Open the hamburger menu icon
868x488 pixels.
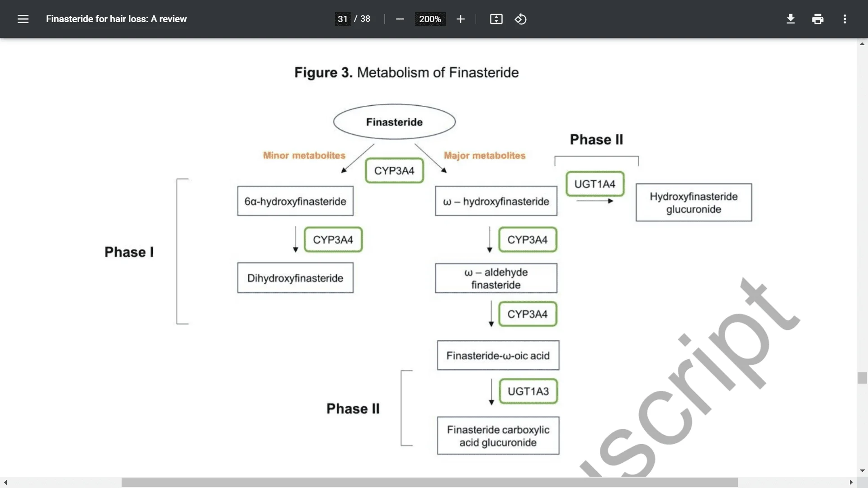23,19
